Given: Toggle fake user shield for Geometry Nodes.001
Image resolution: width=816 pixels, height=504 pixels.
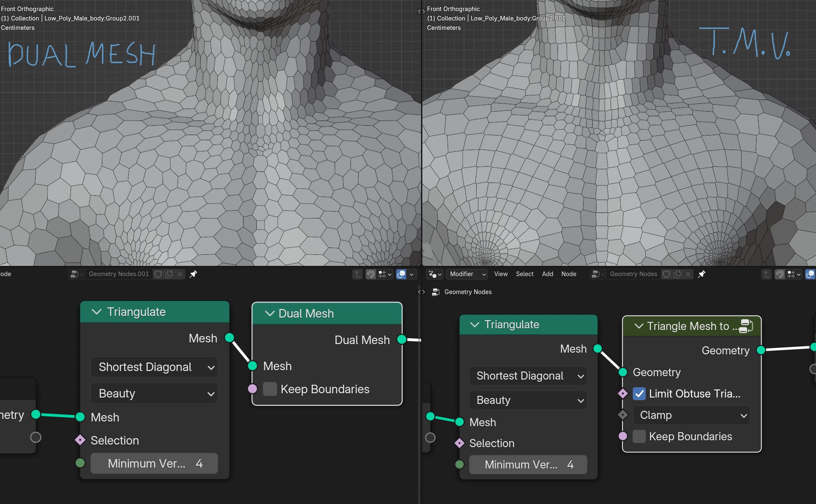Looking at the screenshot, I should click(x=158, y=274).
